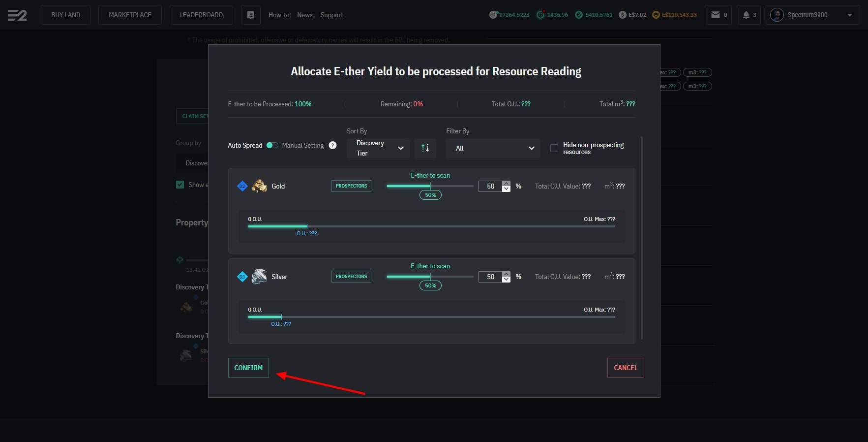Screen dimensions: 868x442
Task: Click the Auto Spread help question icon
Action: [332, 145]
